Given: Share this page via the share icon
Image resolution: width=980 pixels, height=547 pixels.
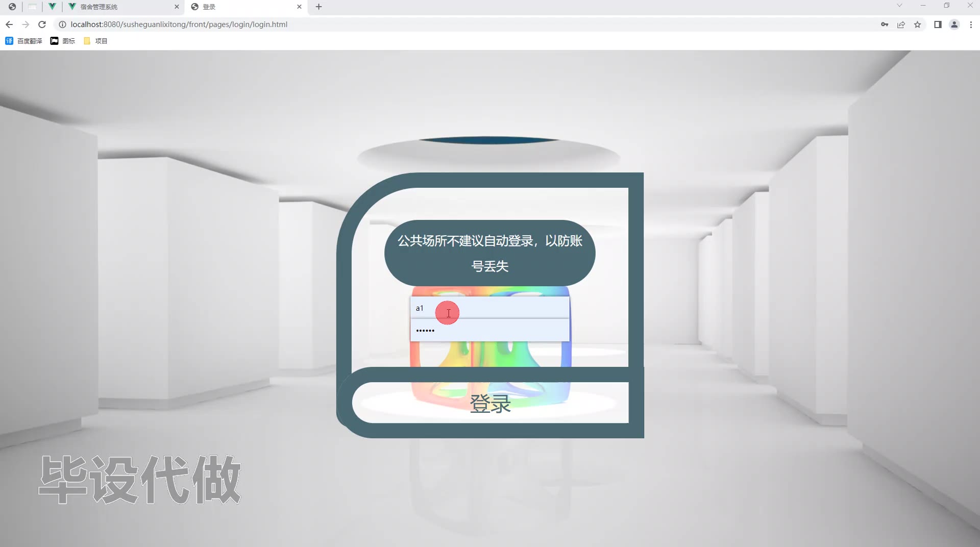Looking at the screenshot, I should coord(901,24).
